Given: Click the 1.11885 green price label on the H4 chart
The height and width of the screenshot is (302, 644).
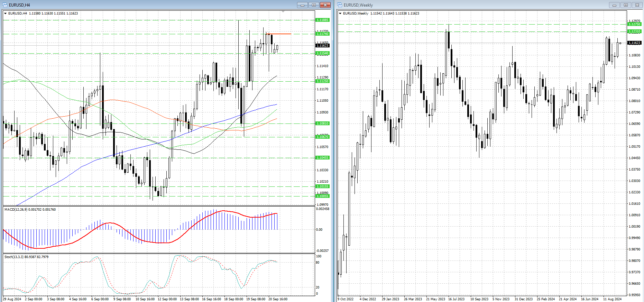Looking at the screenshot, I should click(x=323, y=20).
